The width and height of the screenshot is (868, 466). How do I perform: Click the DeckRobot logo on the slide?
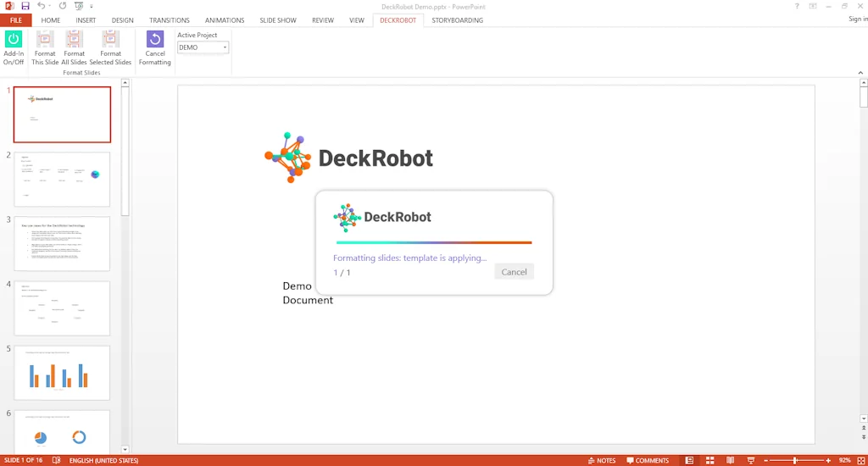pos(348,158)
